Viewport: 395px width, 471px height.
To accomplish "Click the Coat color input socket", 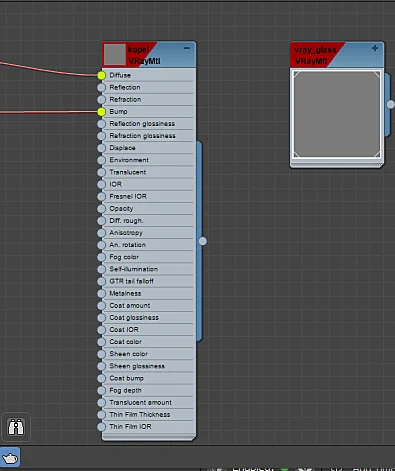I will click(102, 342).
